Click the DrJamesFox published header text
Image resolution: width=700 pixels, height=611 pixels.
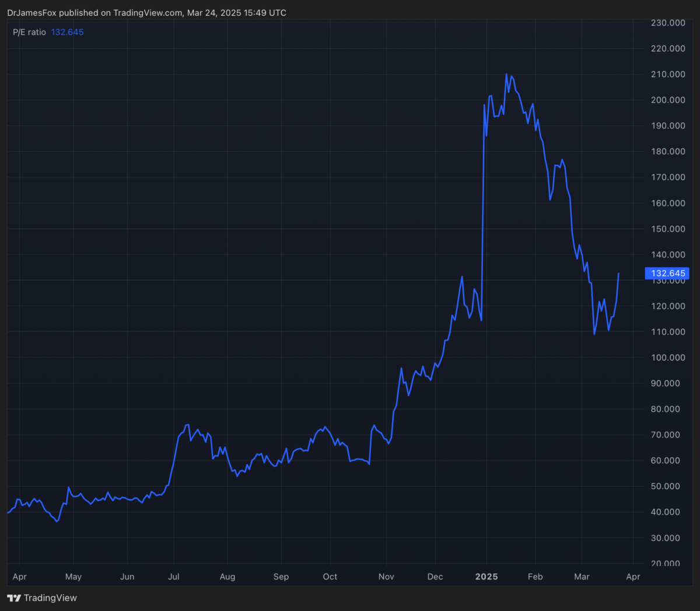(x=146, y=13)
